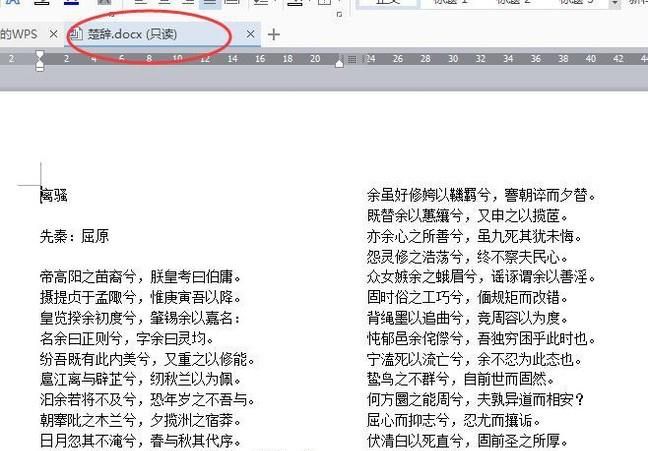The width and height of the screenshot is (648, 451).
Task: Click the line 纷吾既有此内美兮，又重之以修能。
Action: (x=147, y=359)
